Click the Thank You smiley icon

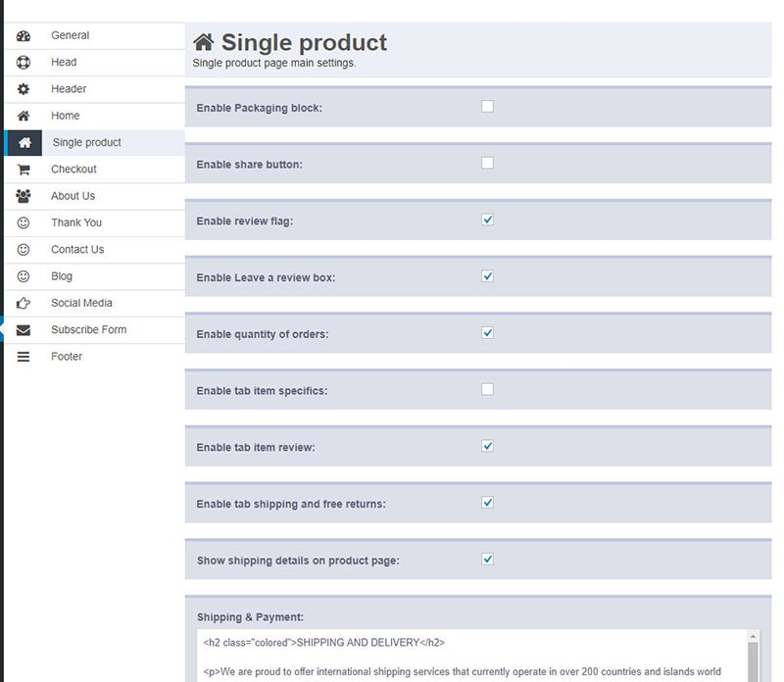tap(24, 223)
